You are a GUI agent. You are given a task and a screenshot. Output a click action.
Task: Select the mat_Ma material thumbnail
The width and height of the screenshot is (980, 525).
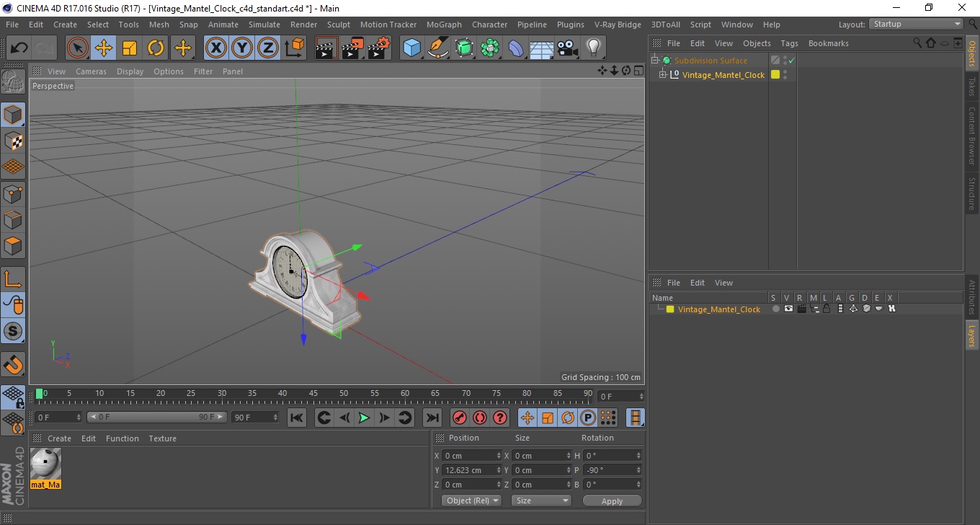46,468
